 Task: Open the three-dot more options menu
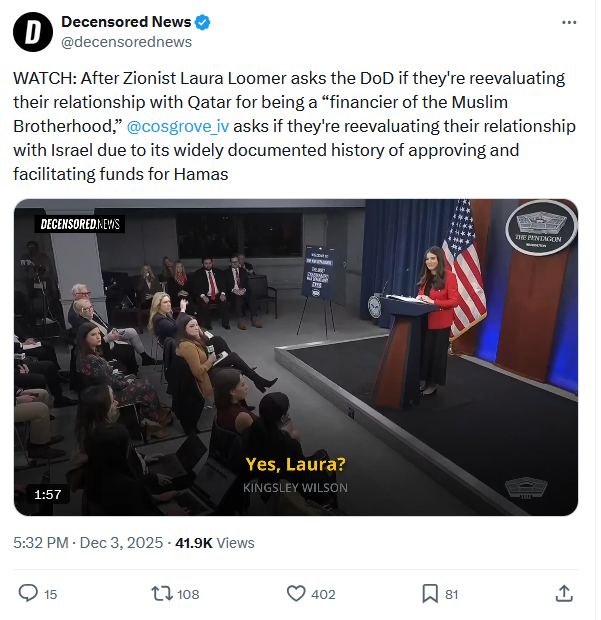569,22
